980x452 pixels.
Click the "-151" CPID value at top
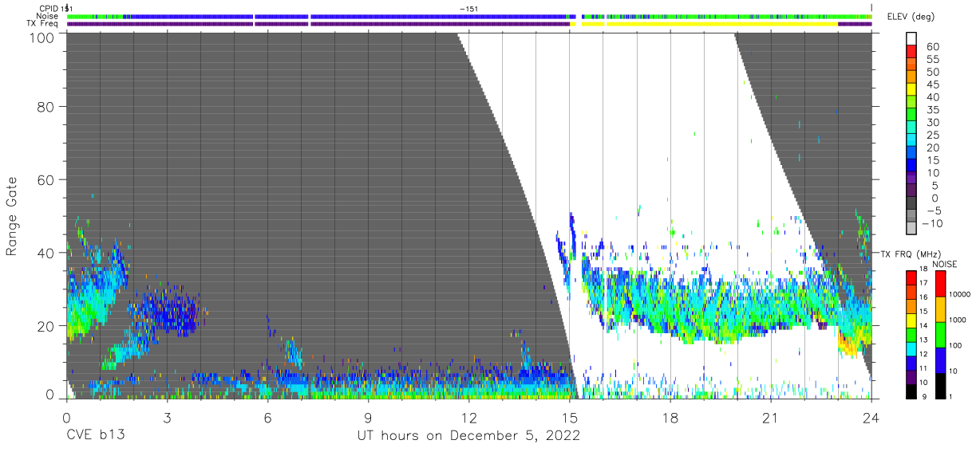(x=469, y=8)
